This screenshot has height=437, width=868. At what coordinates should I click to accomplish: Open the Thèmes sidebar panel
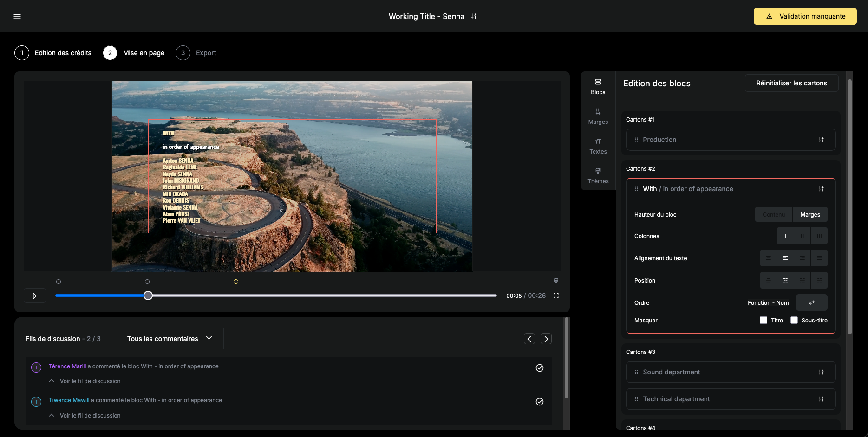tap(598, 176)
